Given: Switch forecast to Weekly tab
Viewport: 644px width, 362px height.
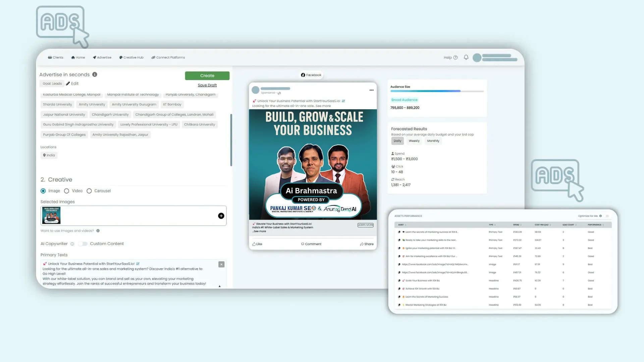Looking at the screenshot, I should (414, 141).
